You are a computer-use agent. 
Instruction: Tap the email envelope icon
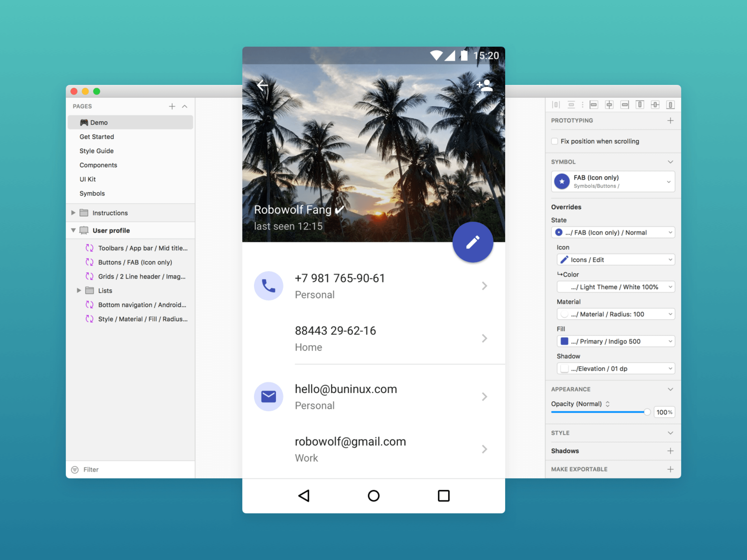coord(269,396)
